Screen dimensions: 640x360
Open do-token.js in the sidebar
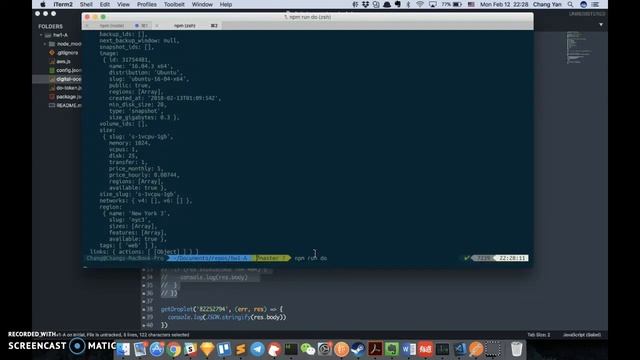[x=68, y=88]
